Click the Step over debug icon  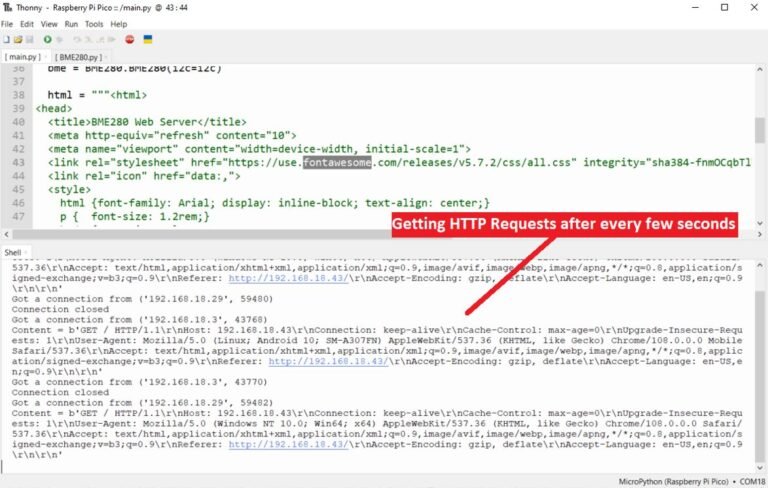73,39
